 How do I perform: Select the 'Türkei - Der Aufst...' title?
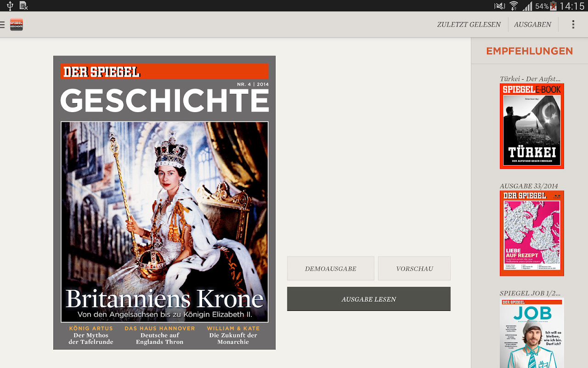530,79
